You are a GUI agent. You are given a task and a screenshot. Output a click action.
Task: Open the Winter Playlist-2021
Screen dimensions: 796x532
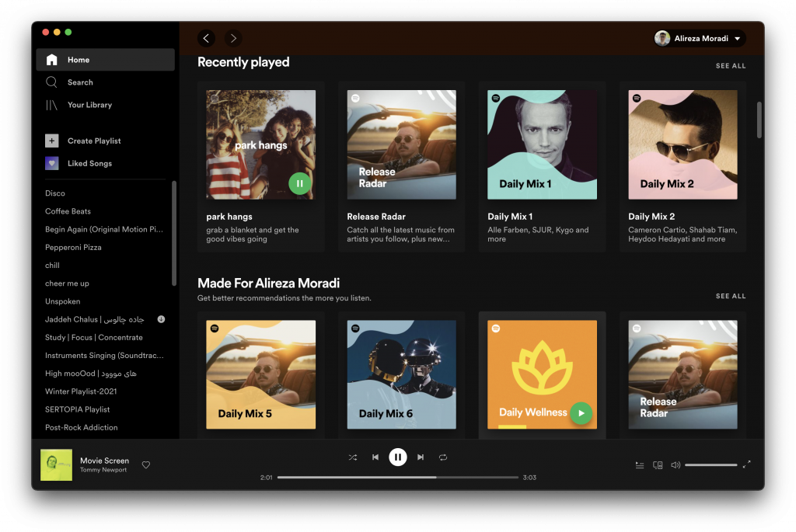click(81, 391)
